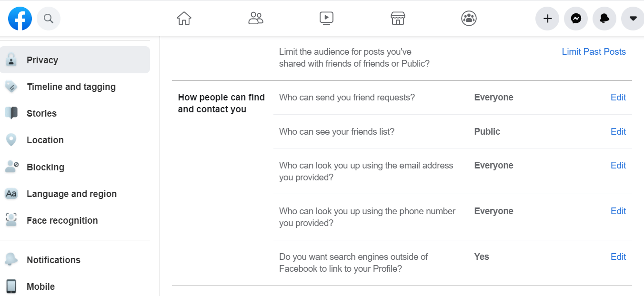Edit phone number lookup setting

tap(618, 211)
